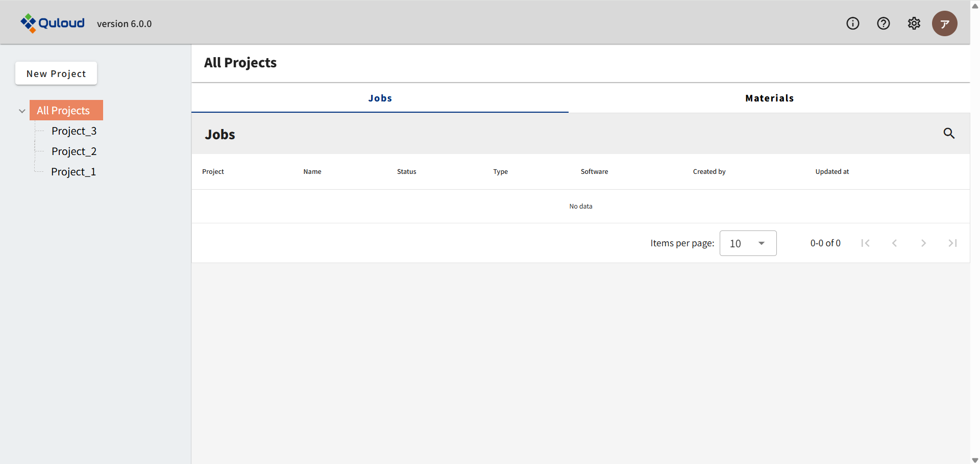
Task: Go to first page of jobs
Action: (x=865, y=243)
